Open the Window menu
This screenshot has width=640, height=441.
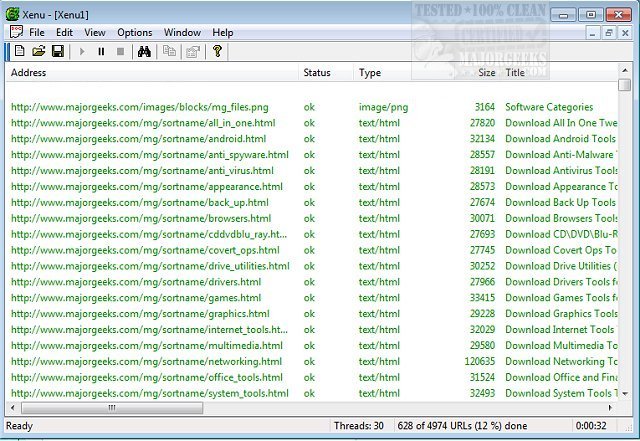pyautogui.click(x=182, y=33)
